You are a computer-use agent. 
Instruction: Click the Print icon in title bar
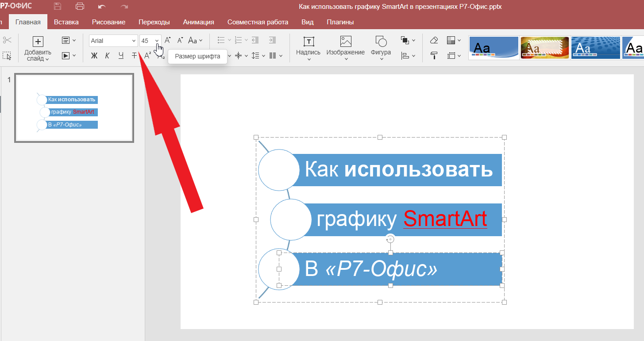coord(80,6)
